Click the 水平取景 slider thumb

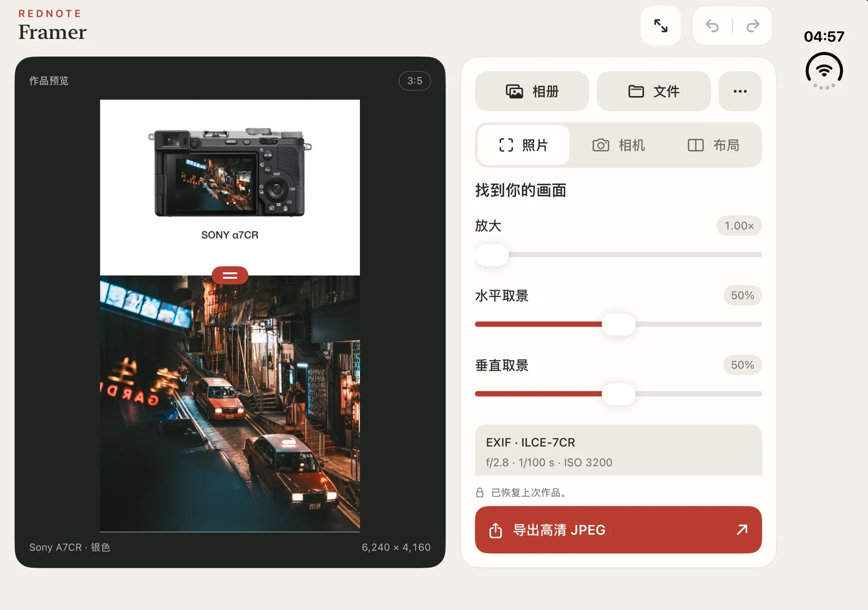click(x=619, y=324)
